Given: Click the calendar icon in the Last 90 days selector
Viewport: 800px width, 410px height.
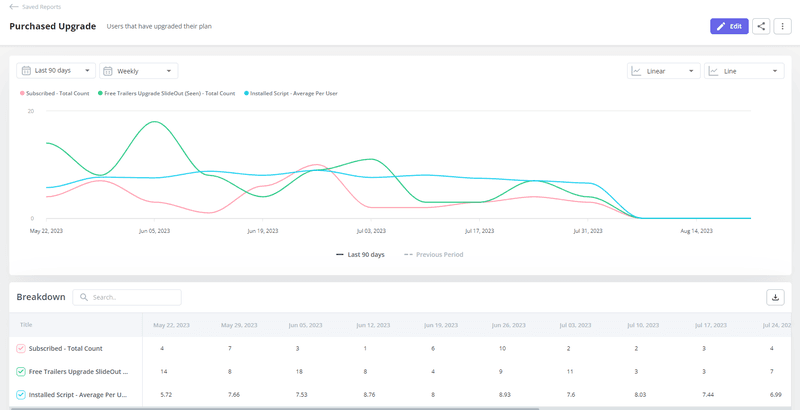Looking at the screenshot, I should tap(25, 71).
